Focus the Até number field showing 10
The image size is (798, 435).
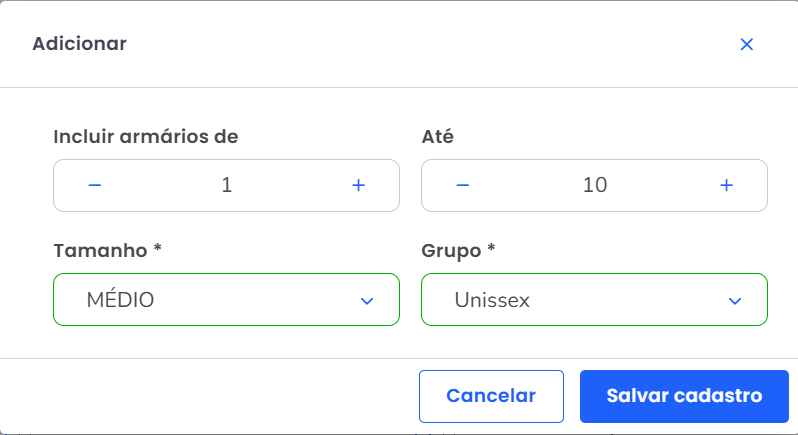tap(595, 185)
